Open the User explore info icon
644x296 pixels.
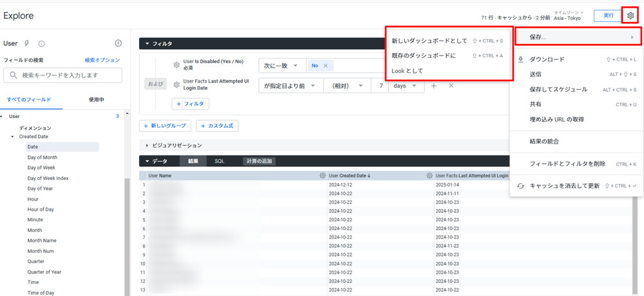tap(41, 43)
